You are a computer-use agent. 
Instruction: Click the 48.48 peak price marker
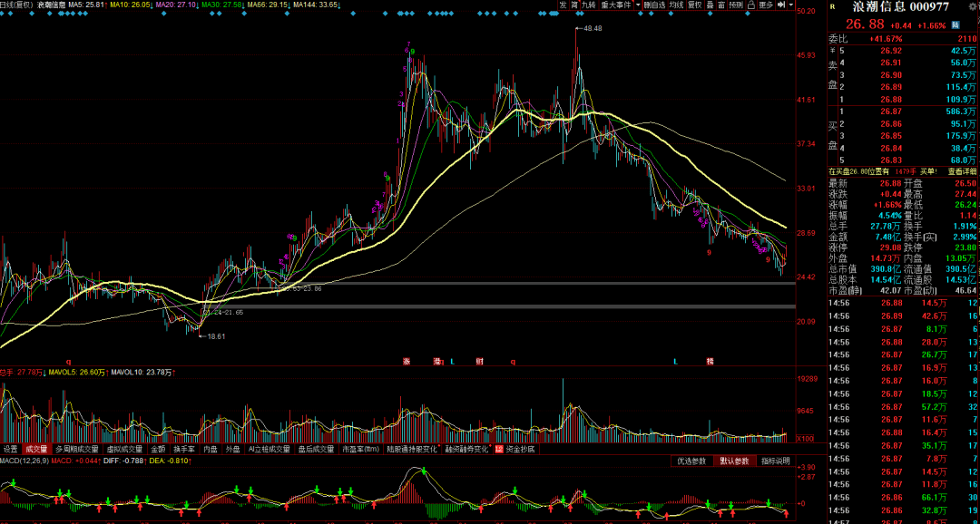[592, 29]
